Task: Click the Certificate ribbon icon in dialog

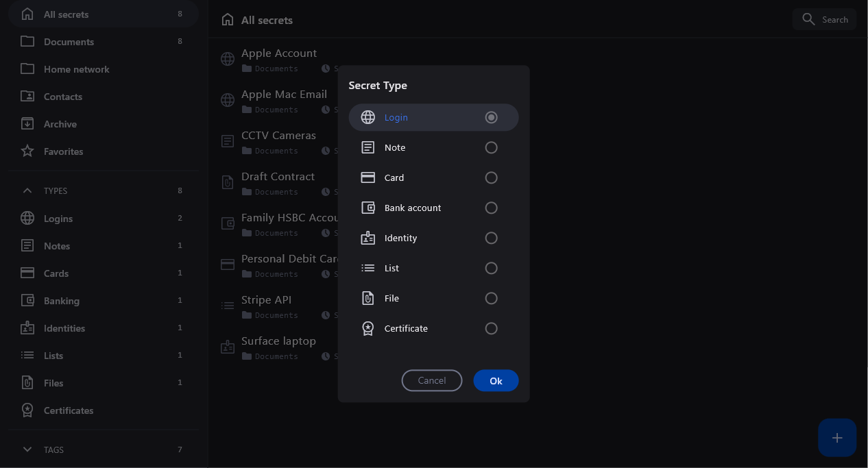Action: tap(368, 328)
